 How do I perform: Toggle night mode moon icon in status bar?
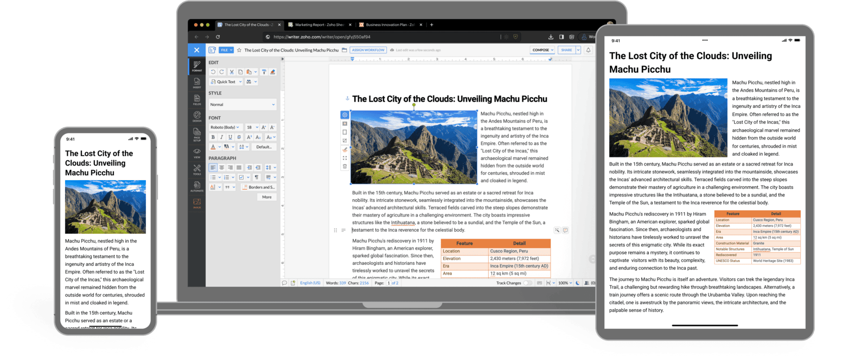pos(578,283)
